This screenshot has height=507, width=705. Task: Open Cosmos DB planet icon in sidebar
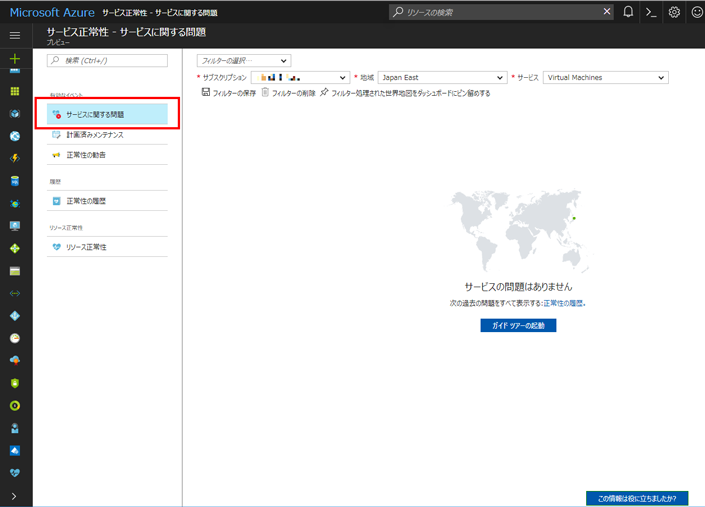(x=15, y=204)
